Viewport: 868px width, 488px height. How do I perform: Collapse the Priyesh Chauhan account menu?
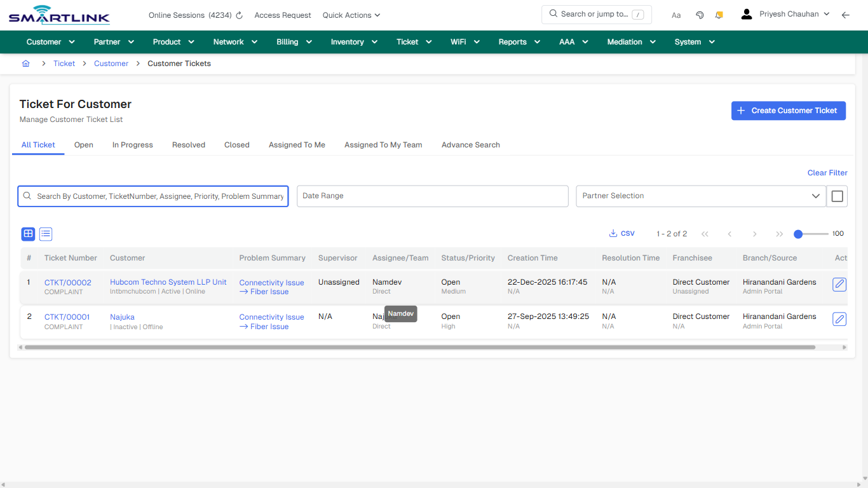tap(826, 13)
